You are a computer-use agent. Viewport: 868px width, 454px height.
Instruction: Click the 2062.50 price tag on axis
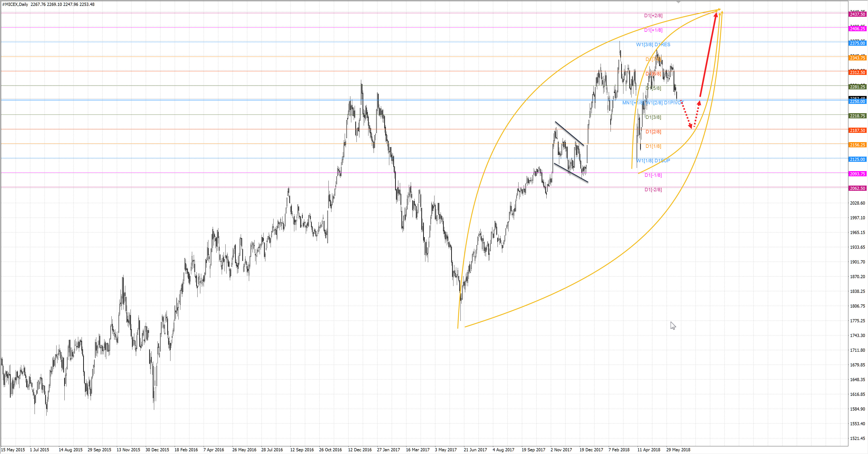pyautogui.click(x=857, y=188)
